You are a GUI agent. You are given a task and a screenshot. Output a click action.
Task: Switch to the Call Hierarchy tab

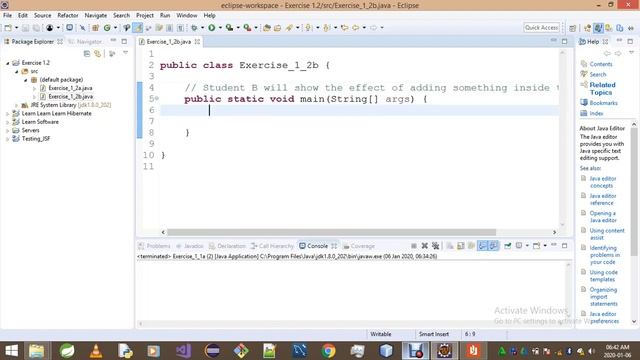pos(272,246)
